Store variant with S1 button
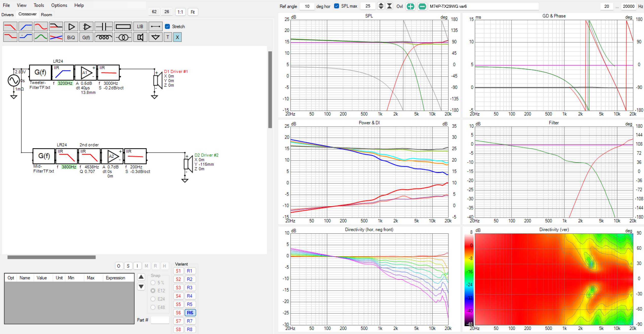This screenshot has height=334, width=644. [178, 271]
